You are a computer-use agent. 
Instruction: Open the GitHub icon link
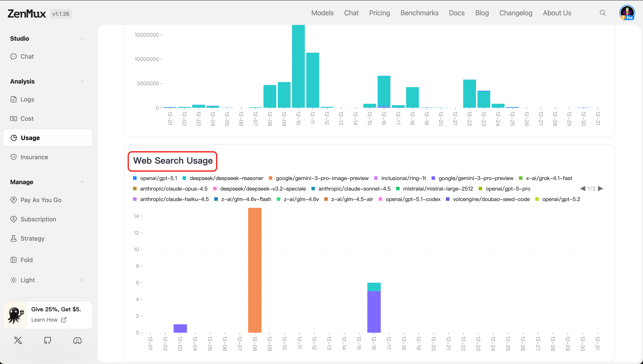(x=47, y=340)
